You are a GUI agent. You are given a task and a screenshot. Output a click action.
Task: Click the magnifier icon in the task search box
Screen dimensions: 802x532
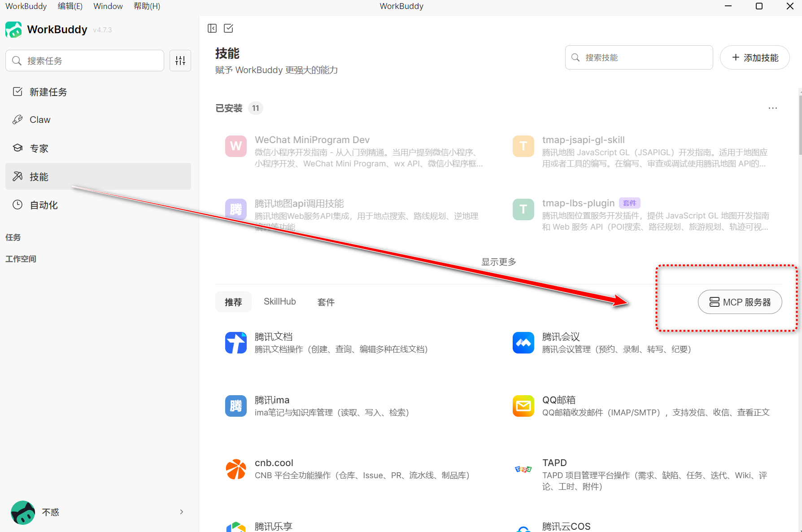[x=17, y=61]
